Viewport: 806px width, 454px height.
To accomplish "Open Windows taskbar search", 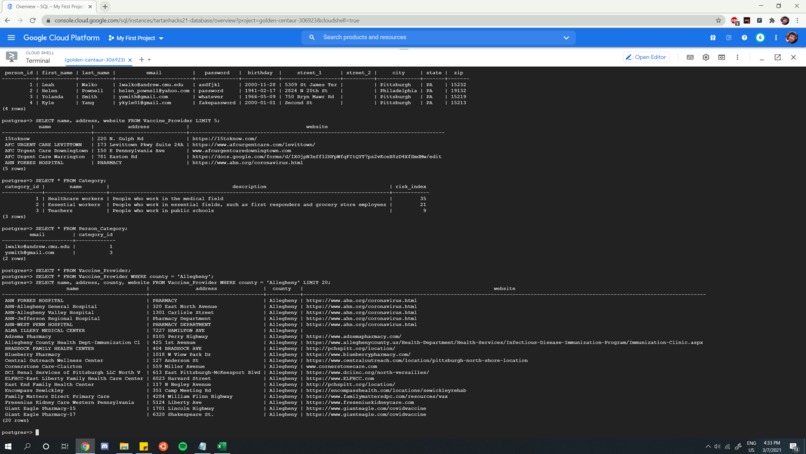I will 27,446.
